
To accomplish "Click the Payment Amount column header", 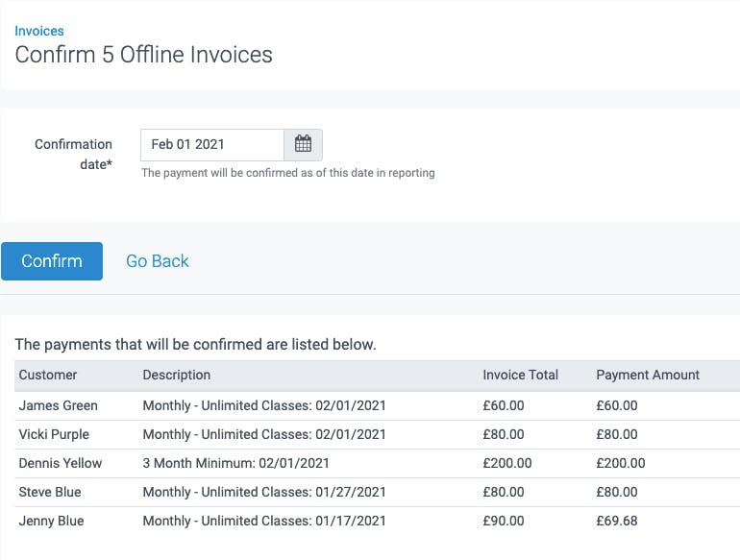I will click(x=648, y=375).
